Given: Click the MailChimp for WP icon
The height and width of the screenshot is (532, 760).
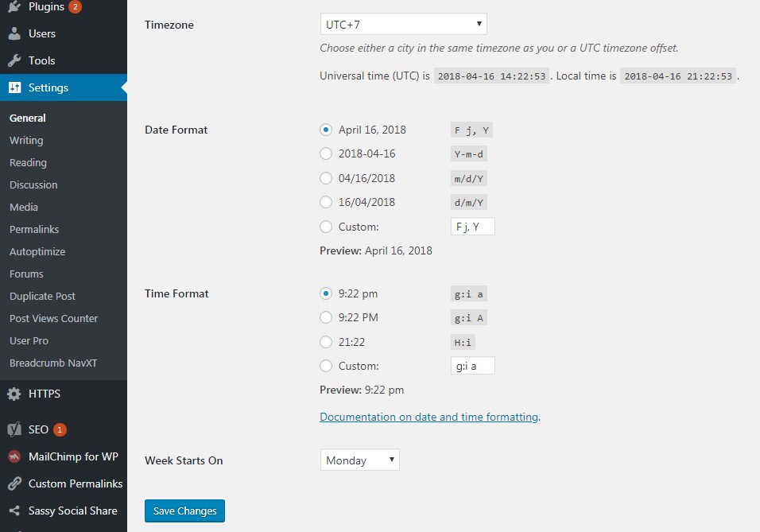Looking at the screenshot, I should pos(14,456).
